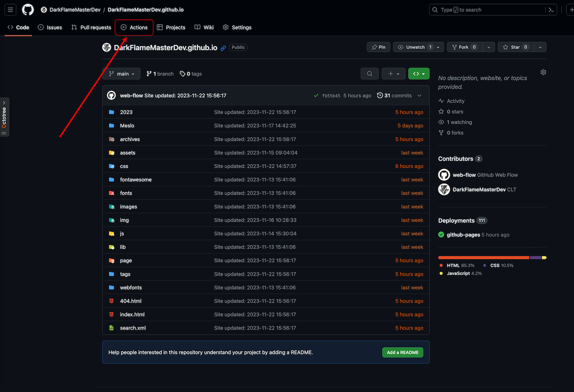The image size is (574, 392).
Task: Click the GitHub logo home icon
Action: tap(28, 9)
